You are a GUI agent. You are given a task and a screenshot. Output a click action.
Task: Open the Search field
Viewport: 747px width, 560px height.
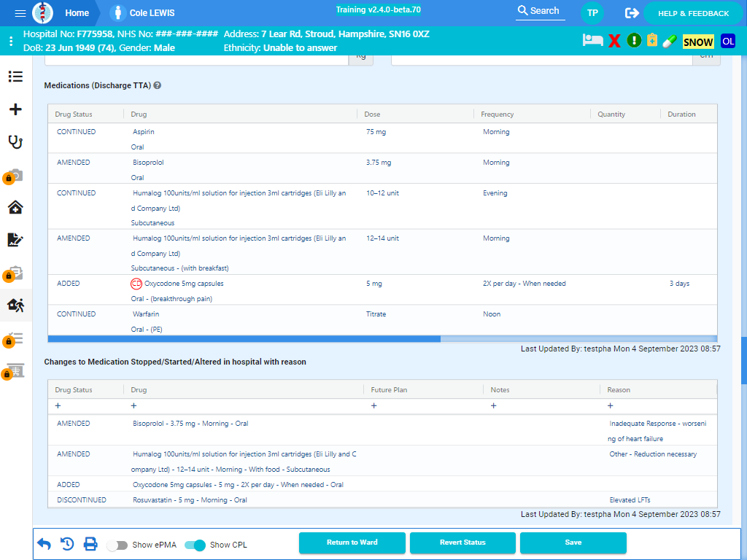click(x=541, y=11)
